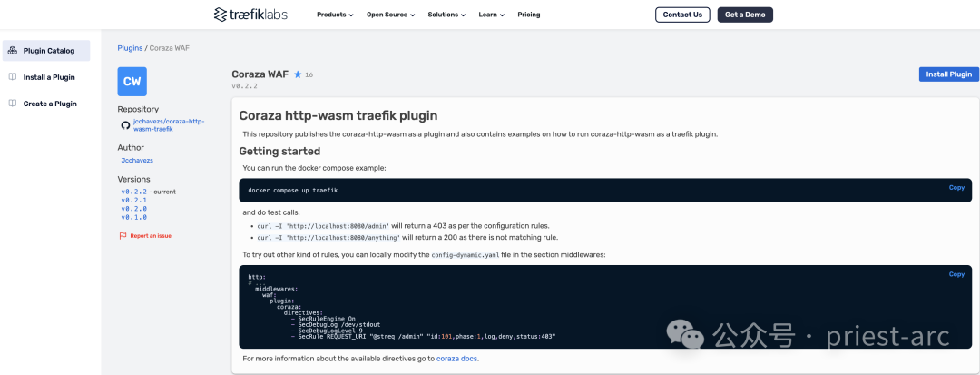This screenshot has height=375, width=980.
Task: Click the 'Getting started' heading
Action: click(279, 152)
